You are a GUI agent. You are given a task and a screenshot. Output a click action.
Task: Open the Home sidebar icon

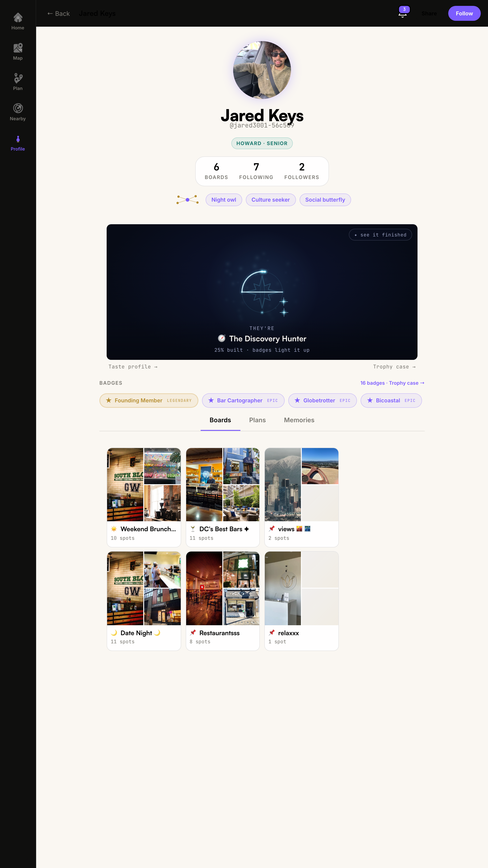coord(18,18)
